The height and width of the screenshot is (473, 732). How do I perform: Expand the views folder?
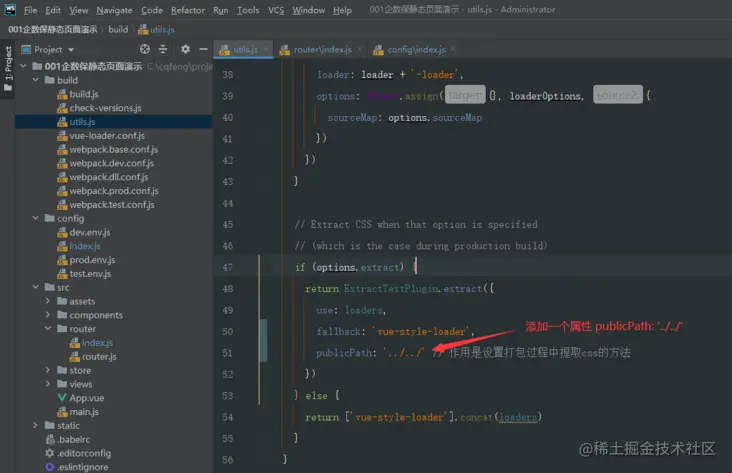coord(48,384)
